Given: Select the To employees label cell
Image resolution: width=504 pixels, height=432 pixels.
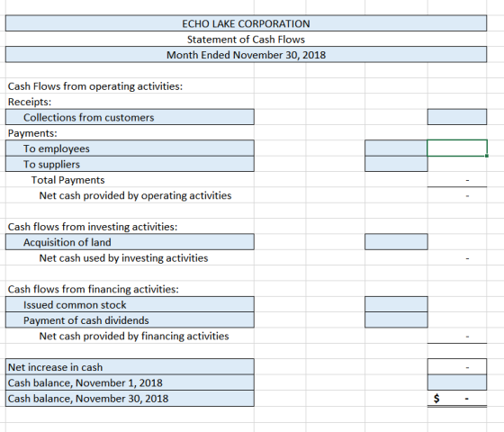Looking at the screenshot, I should [x=130, y=148].
